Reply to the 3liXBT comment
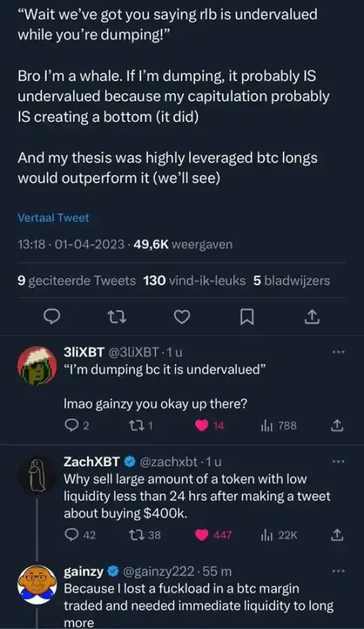Screen dimensions: 364x629 (x=71, y=426)
